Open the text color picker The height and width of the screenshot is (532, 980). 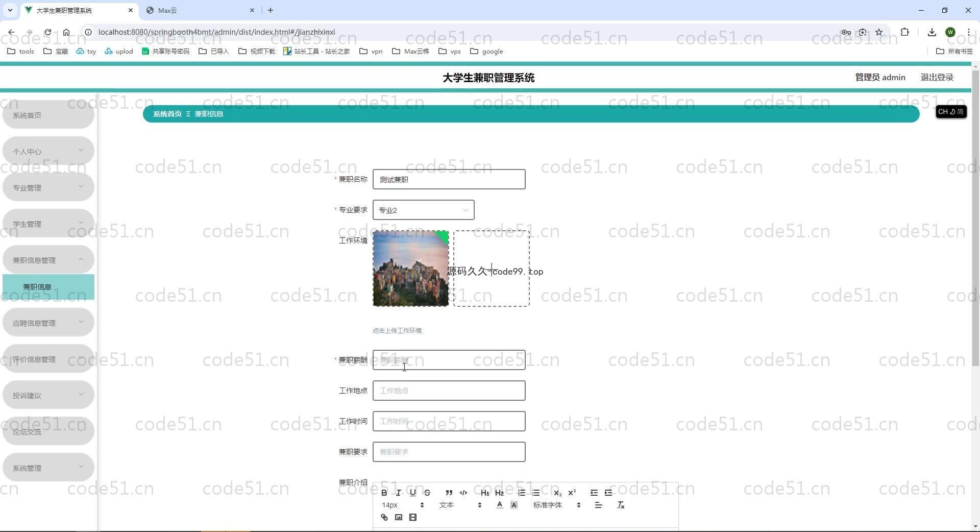(x=499, y=505)
